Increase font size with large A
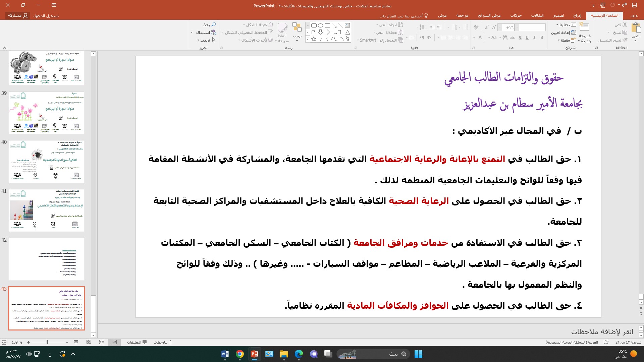This screenshot has width=644, height=362. pos(494,27)
